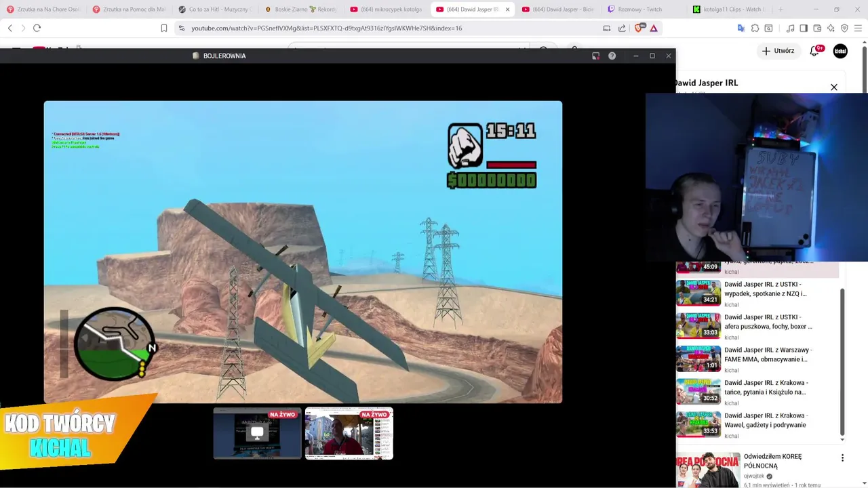
Task: Open YouTube notifications bell with 9+ badge
Action: click(x=816, y=51)
